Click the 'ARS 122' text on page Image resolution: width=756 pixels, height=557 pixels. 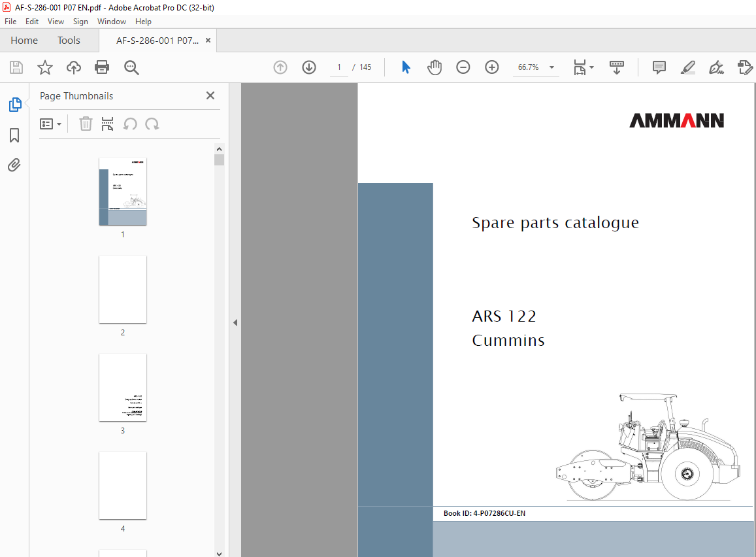(504, 316)
